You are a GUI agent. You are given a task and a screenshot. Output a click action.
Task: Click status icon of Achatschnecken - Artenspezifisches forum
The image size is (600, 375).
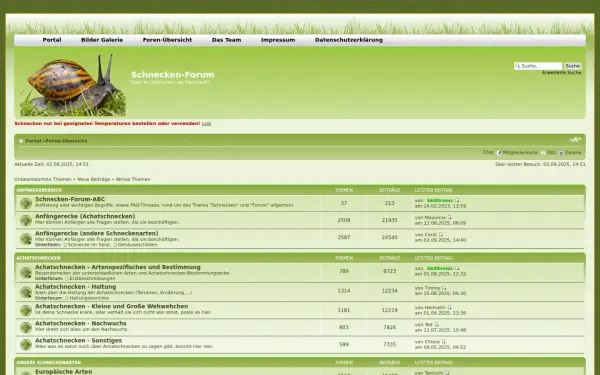coord(26,272)
